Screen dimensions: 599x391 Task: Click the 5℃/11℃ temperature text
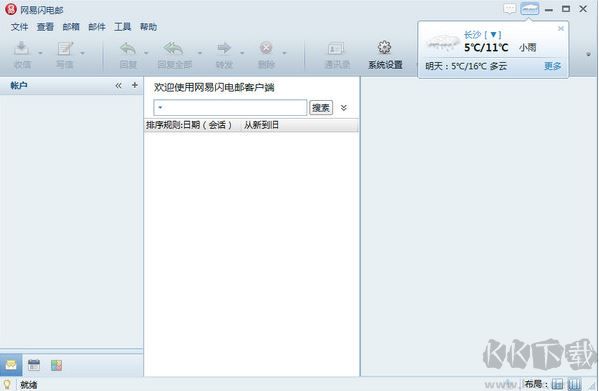[486, 47]
